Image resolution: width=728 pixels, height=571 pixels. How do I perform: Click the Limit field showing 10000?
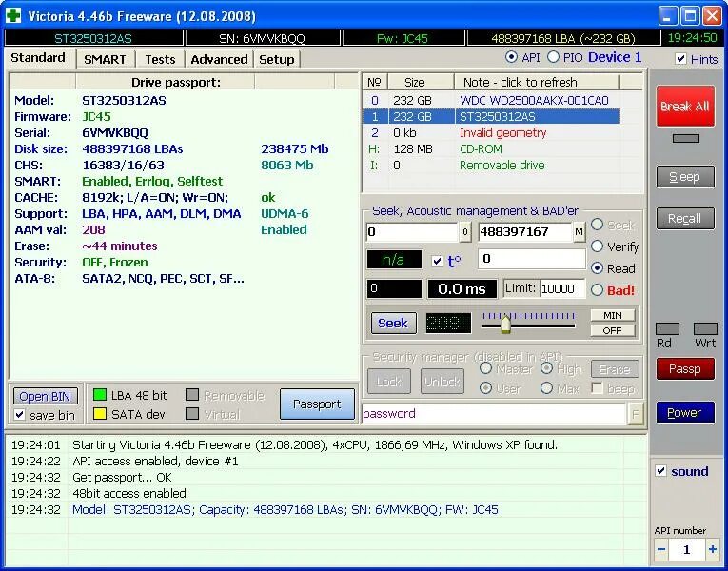pos(561,288)
